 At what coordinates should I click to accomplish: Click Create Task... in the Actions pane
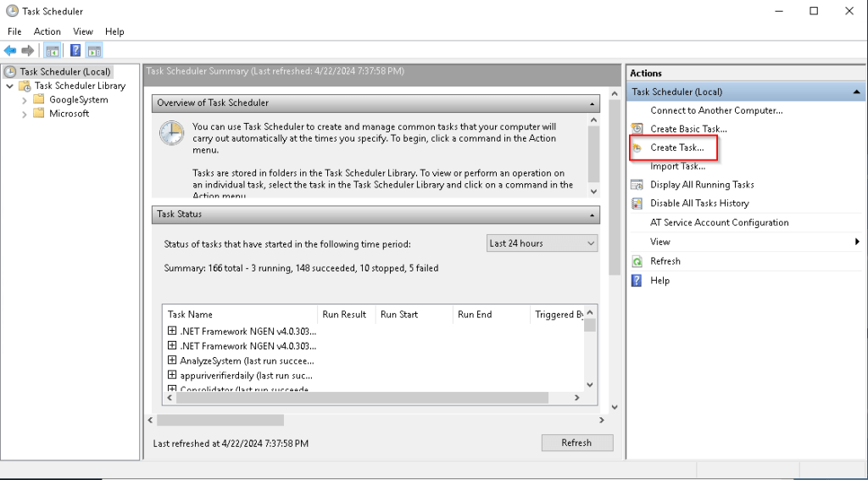(x=676, y=148)
